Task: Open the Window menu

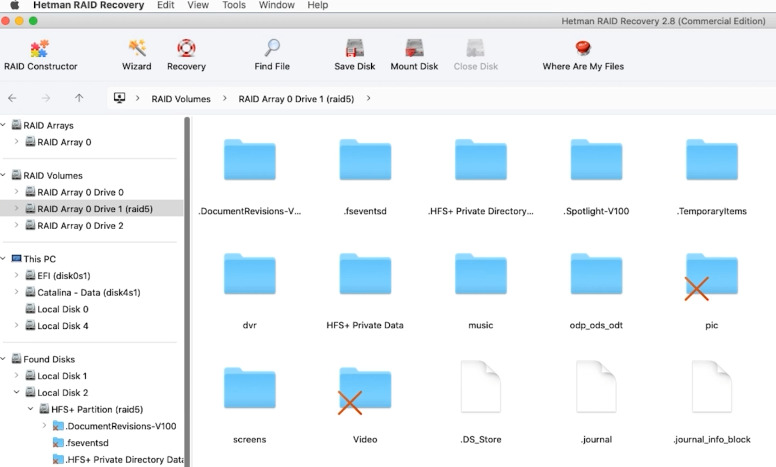Action: tap(277, 5)
